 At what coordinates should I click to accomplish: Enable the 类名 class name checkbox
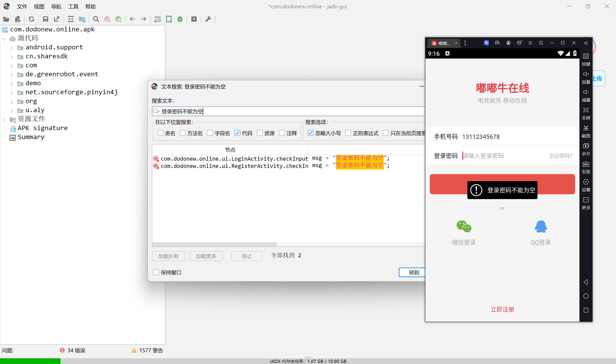coord(160,133)
